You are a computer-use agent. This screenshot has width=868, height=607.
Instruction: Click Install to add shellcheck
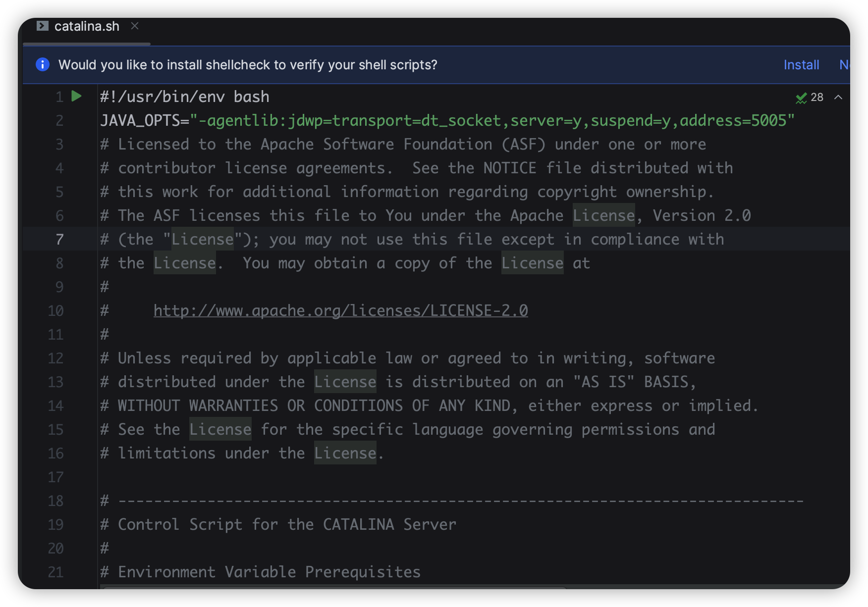tap(801, 65)
